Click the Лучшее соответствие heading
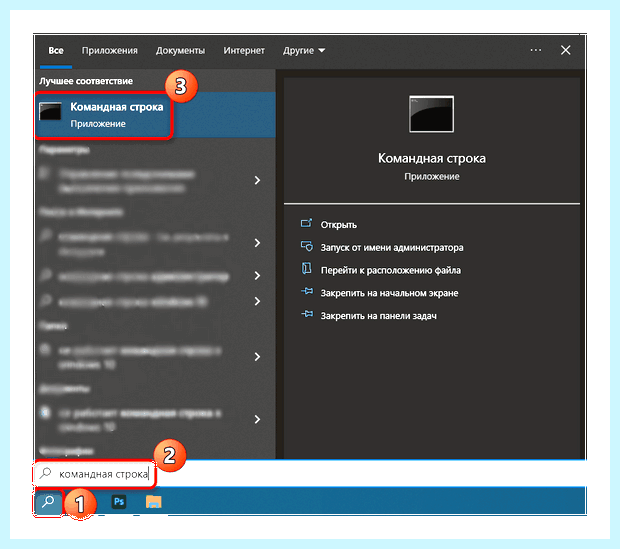Screen dimensions: 620x549 click(86, 81)
